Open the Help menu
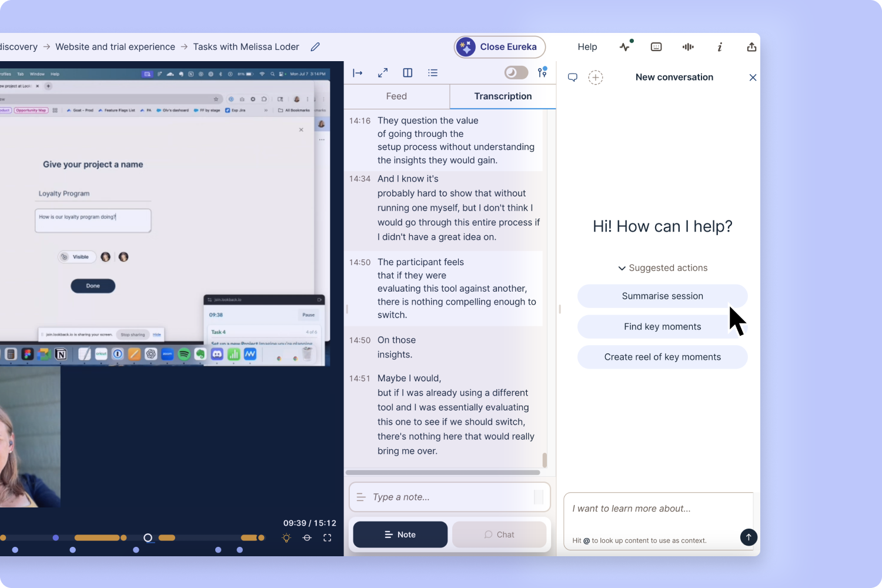The image size is (882, 588). coord(587,47)
